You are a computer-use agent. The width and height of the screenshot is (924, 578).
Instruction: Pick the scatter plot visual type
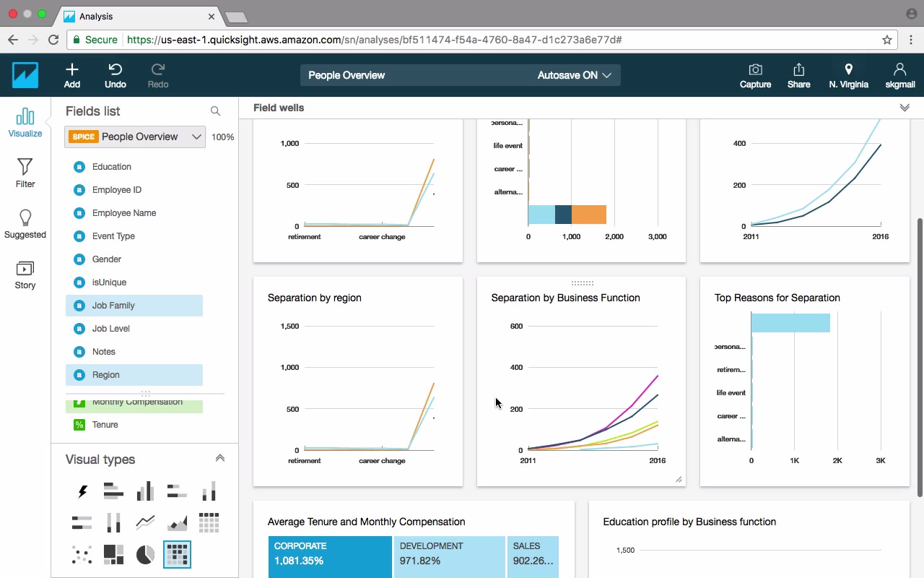[x=82, y=554]
